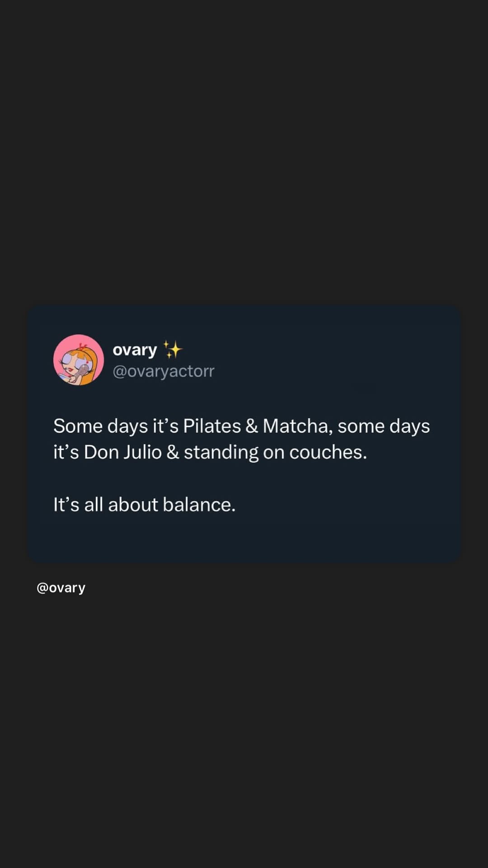488x868 pixels.
Task: Click the word on before couches
Action: pos(274,453)
